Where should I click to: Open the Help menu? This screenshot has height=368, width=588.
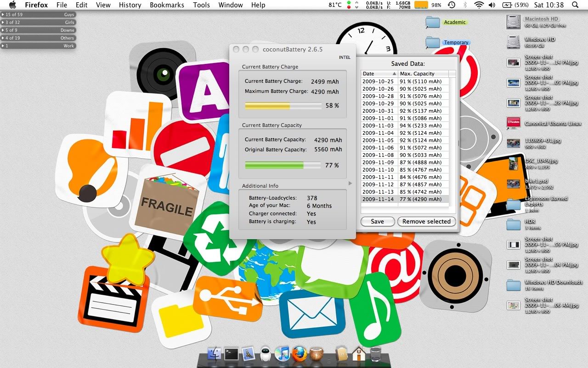coord(258,5)
